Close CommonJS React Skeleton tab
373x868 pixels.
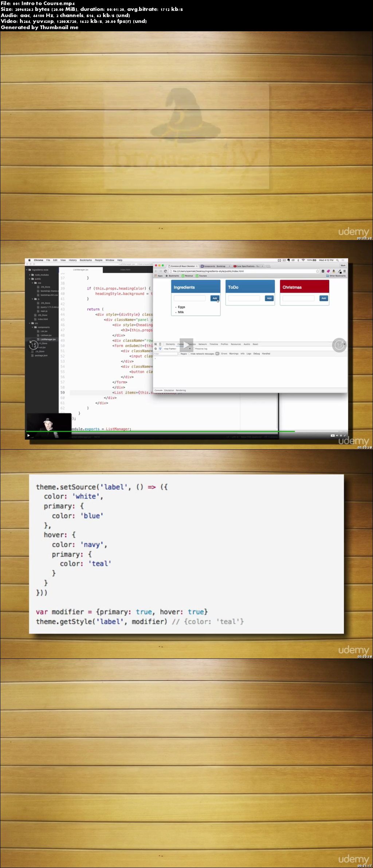click(197, 266)
